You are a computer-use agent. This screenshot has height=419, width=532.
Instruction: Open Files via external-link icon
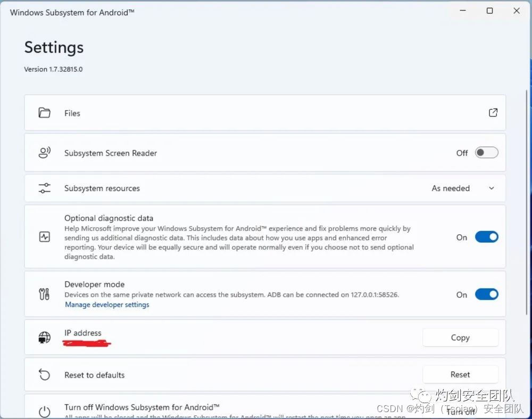click(x=493, y=113)
